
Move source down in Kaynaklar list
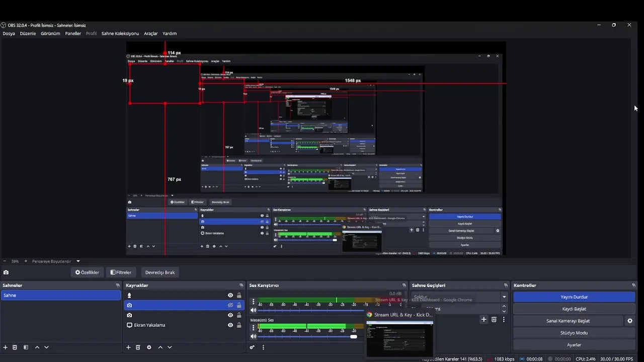pyautogui.click(x=170, y=347)
